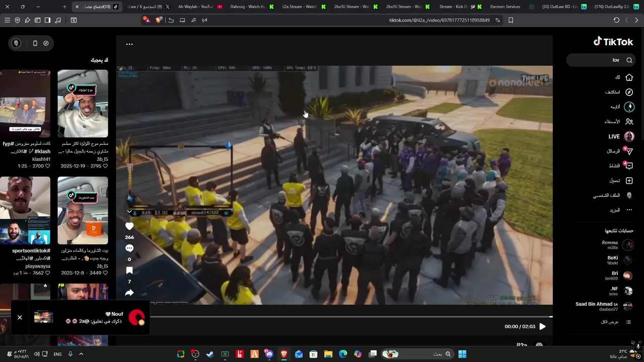This screenshot has width=644, height=362.
Task: Open Steam from the taskbar
Action: [210, 354]
